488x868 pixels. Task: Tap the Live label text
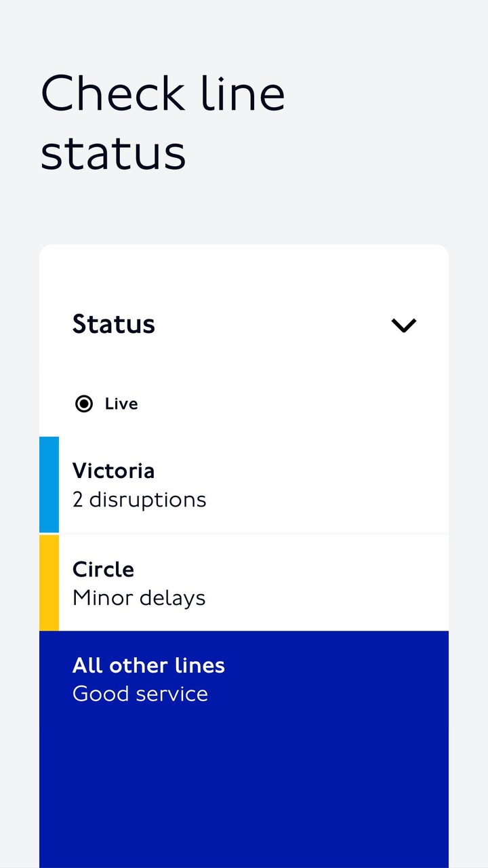point(121,404)
